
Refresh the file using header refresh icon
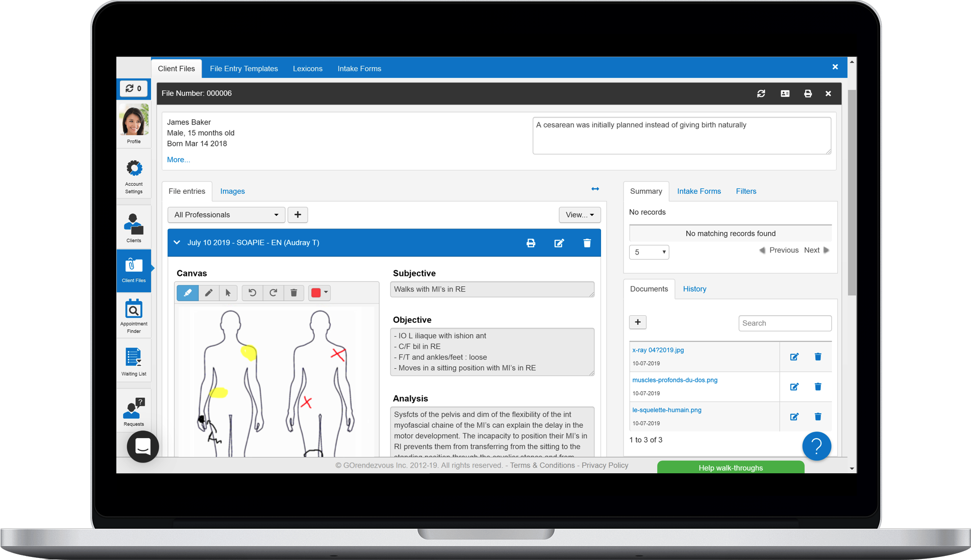pyautogui.click(x=761, y=93)
